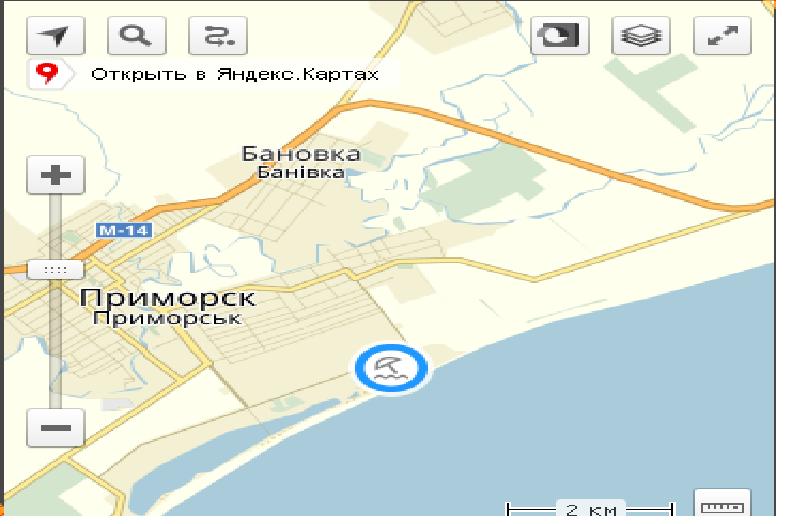Viewport: 794px width, 524px height.
Task: Toggle the traffic panorama button
Action: [560, 35]
